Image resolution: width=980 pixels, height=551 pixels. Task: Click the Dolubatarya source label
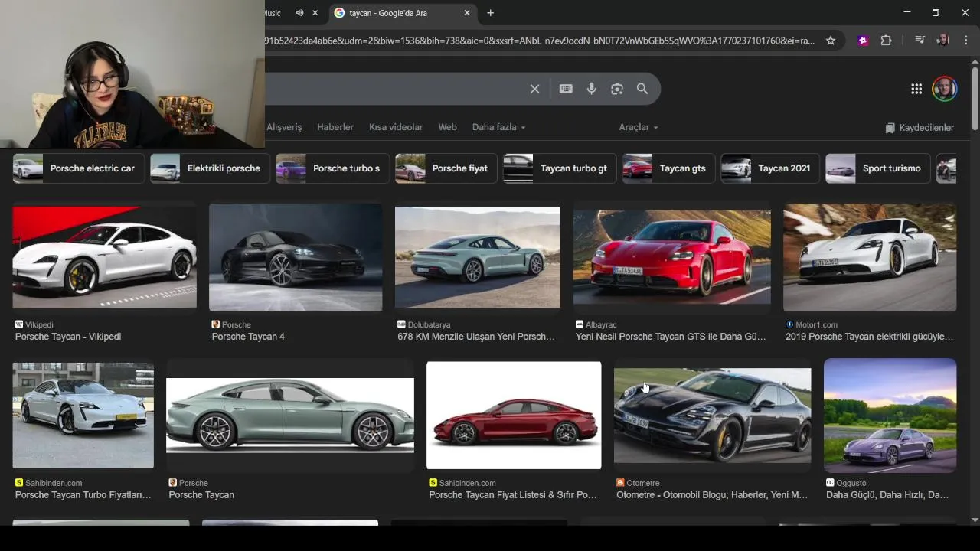click(x=429, y=324)
